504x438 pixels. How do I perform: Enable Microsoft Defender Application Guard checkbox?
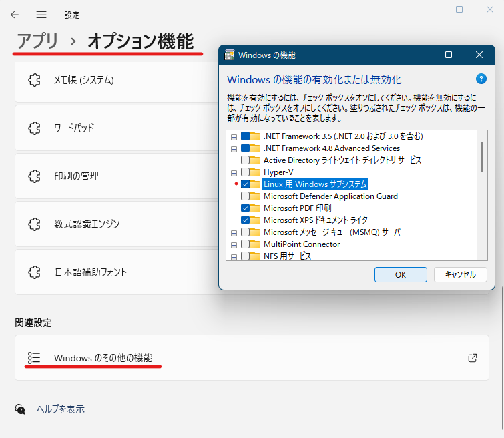[x=245, y=196]
